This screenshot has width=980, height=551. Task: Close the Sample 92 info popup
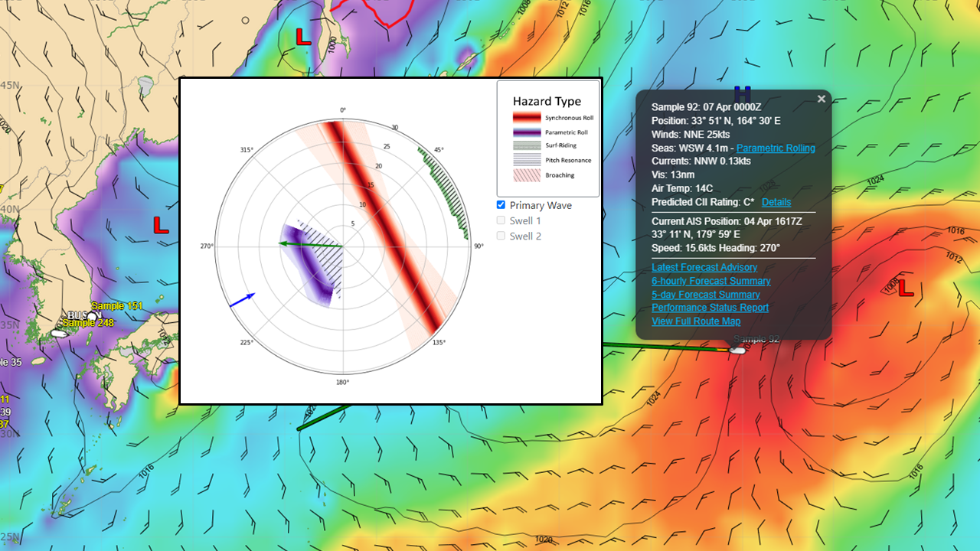tap(822, 99)
